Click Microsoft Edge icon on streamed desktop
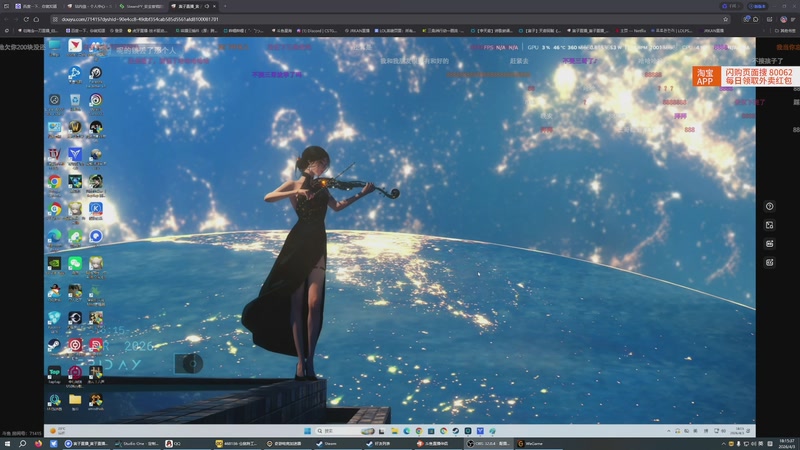The image size is (800, 450). [x=55, y=237]
